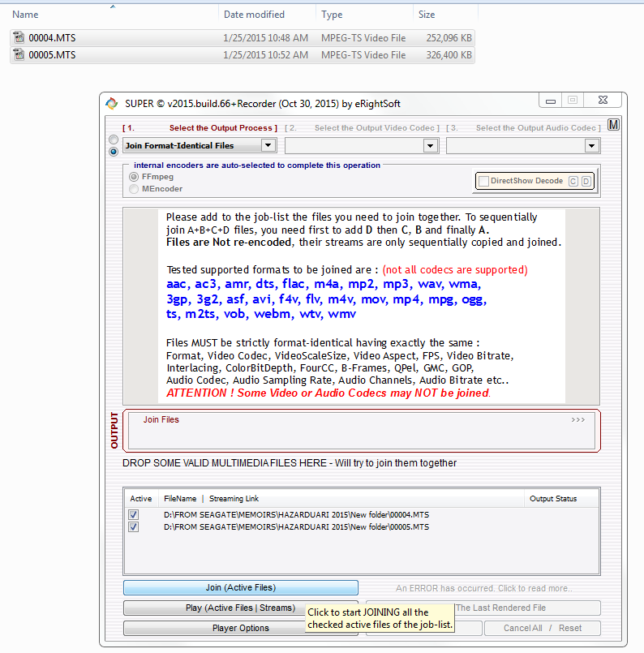Screen dimensions: 644x653
Task: Uncheck the Active box for 00005.MTS
Action: point(134,527)
